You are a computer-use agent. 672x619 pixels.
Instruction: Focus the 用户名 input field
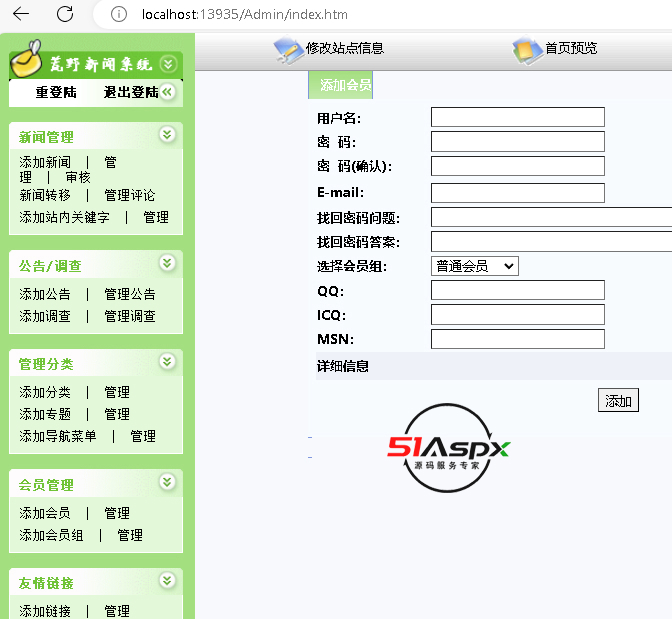(518, 117)
